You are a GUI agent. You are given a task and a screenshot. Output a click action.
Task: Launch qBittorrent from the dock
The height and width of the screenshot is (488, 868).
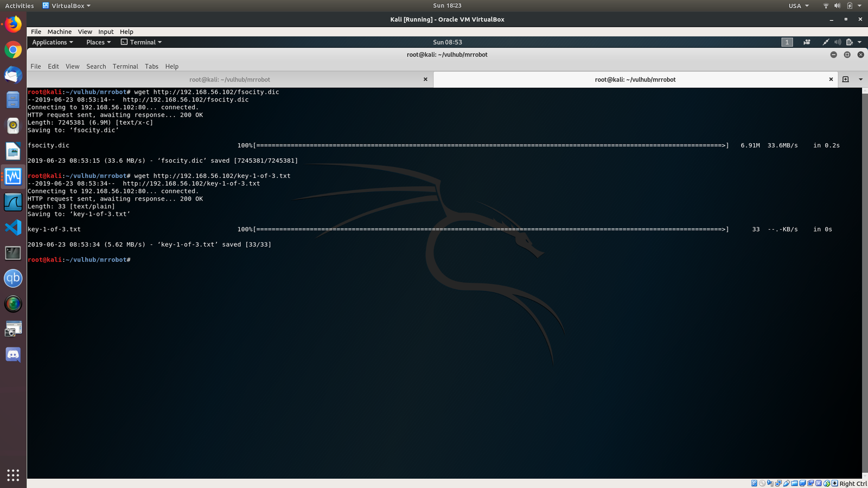click(13, 278)
